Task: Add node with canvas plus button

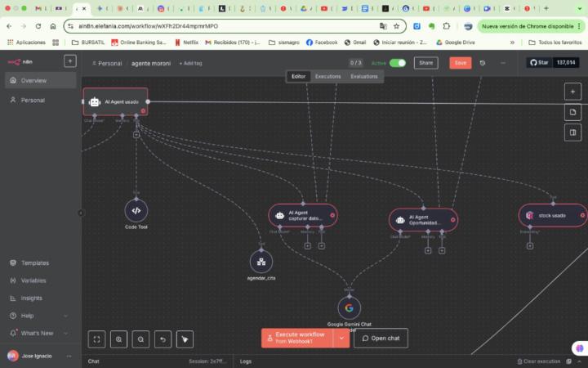Action: click(x=573, y=92)
